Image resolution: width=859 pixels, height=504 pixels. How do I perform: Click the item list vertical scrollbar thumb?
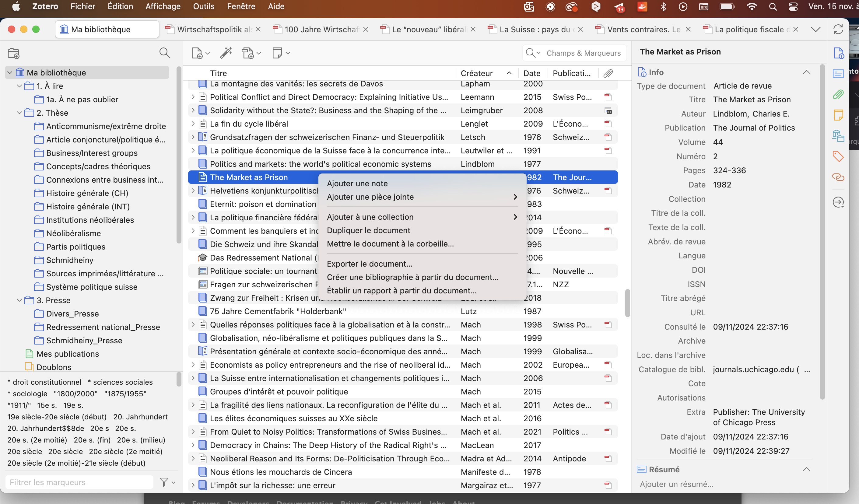tap(627, 303)
